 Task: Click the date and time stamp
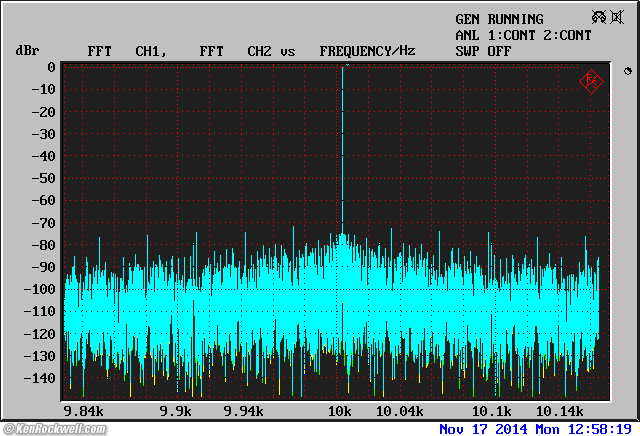tap(537, 429)
